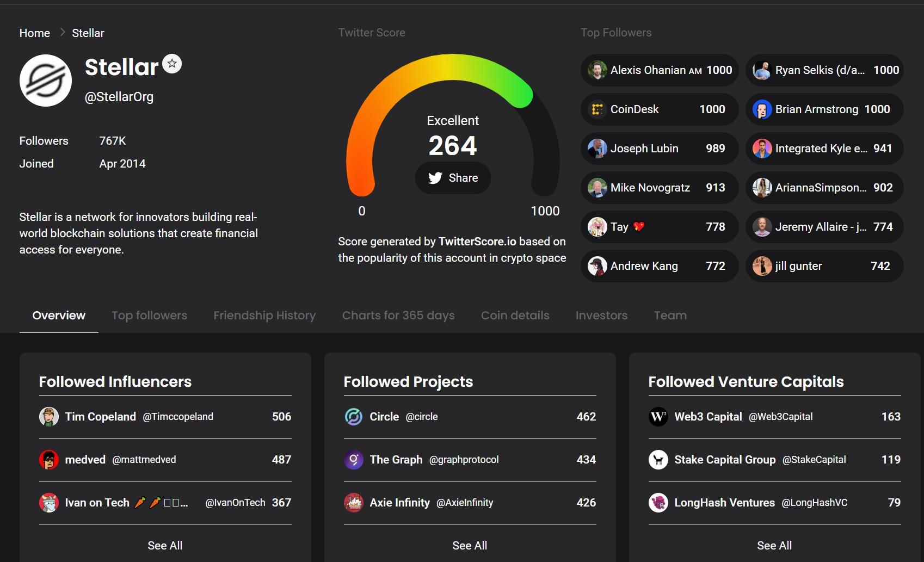
Task: Click the @Web3Capital handle
Action: pos(781,417)
